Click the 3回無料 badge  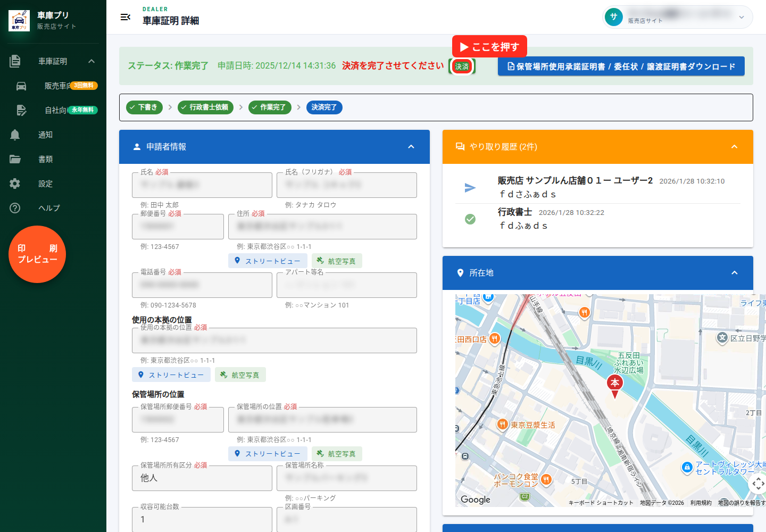tap(84, 86)
